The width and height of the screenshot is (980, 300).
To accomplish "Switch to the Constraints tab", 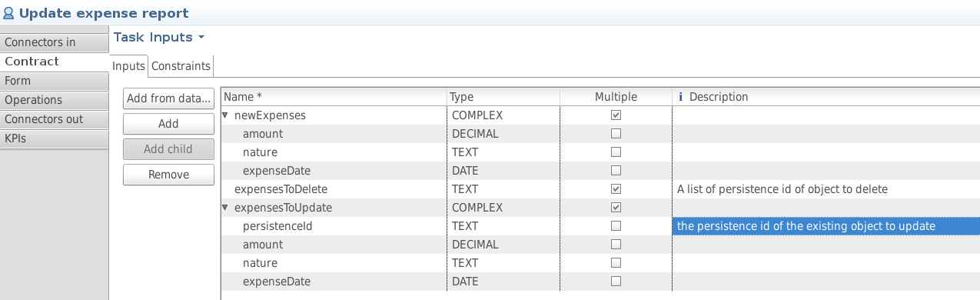I will point(181,66).
